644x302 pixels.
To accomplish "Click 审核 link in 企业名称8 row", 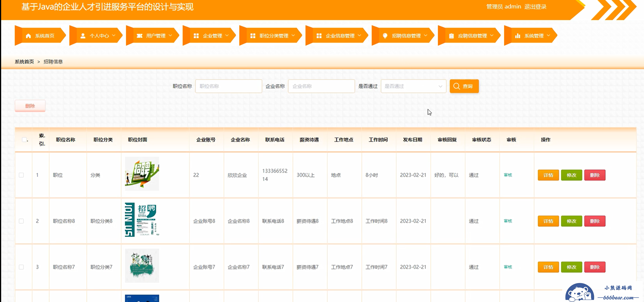I will click(508, 221).
